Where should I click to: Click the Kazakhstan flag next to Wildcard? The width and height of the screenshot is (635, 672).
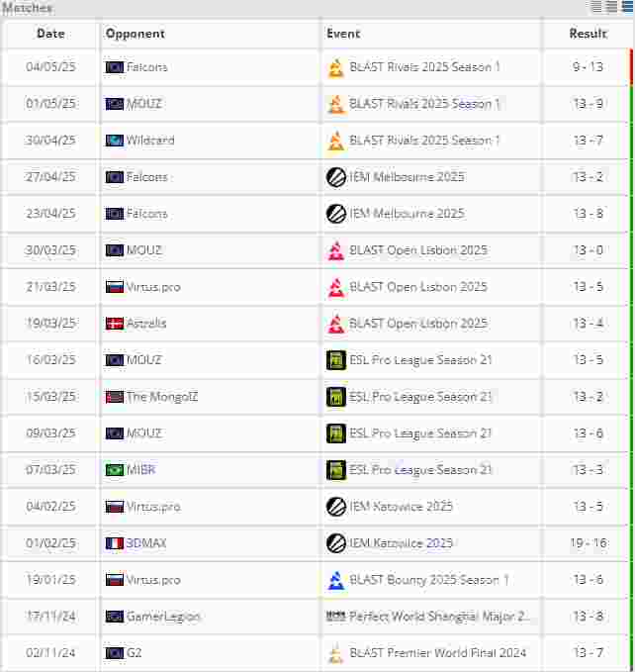[x=115, y=141]
